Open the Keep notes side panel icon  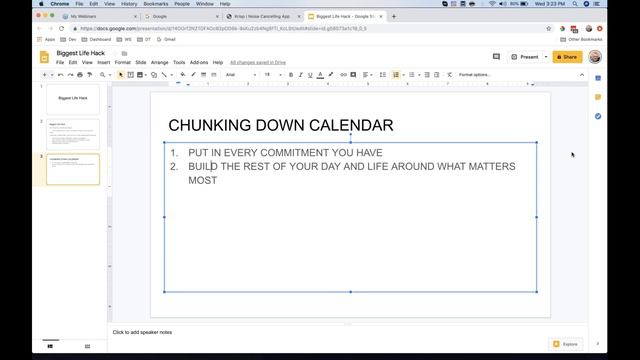point(598,97)
